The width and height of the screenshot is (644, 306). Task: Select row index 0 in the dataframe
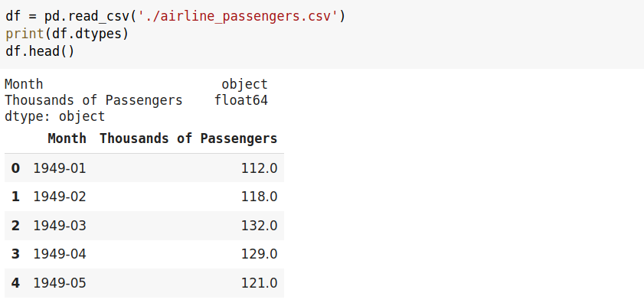point(15,168)
